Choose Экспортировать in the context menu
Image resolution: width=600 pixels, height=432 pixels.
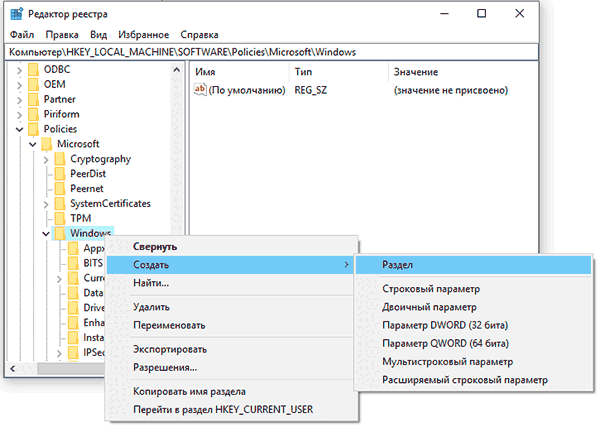[232, 350]
